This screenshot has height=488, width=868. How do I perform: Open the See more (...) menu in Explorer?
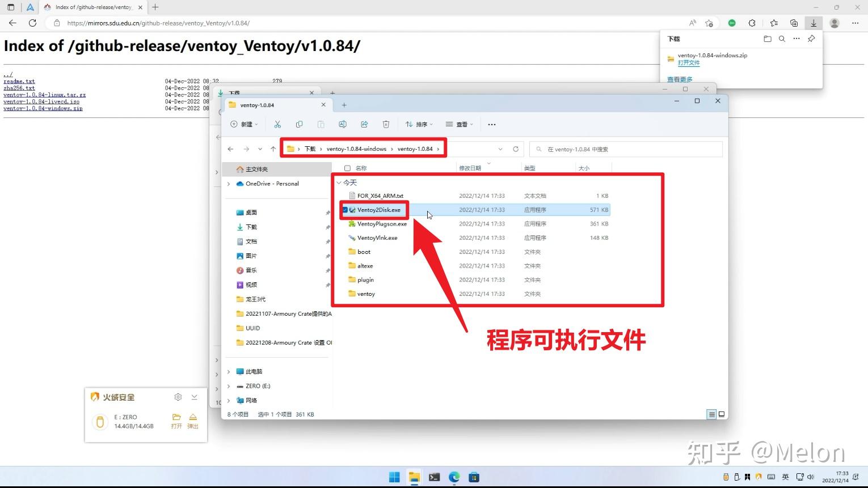tap(491, 124)
